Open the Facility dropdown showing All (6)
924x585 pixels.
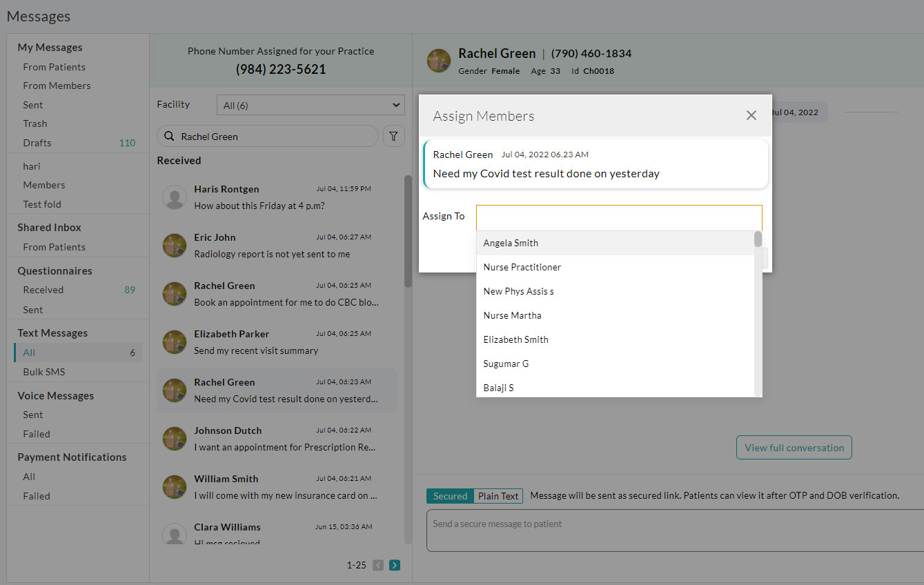coord(310,104)
